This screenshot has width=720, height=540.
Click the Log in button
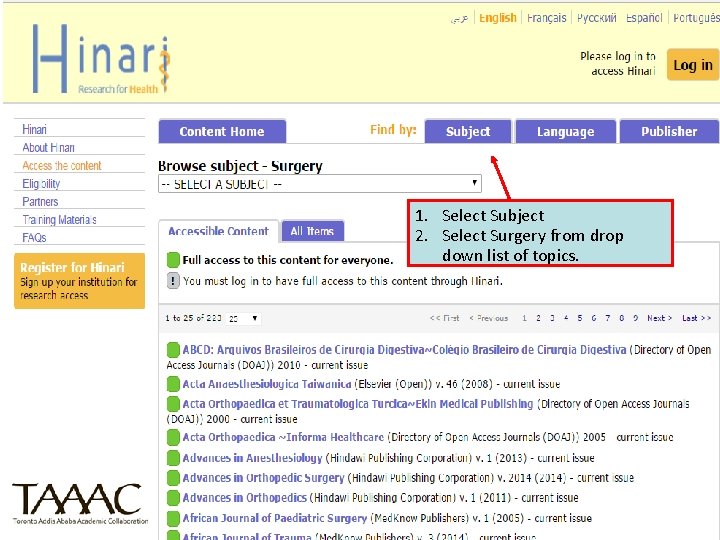point(692,65)
